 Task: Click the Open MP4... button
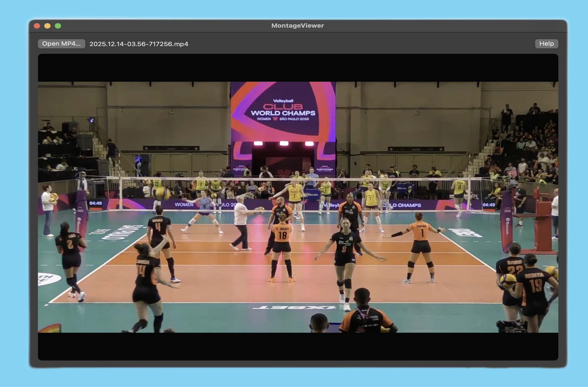point(61,44)
